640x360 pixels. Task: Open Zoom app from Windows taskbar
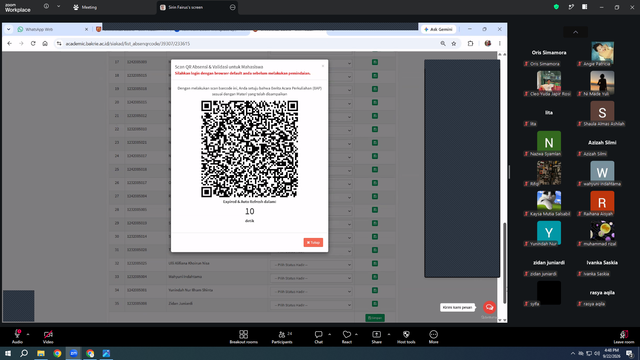tap(74, 353)
